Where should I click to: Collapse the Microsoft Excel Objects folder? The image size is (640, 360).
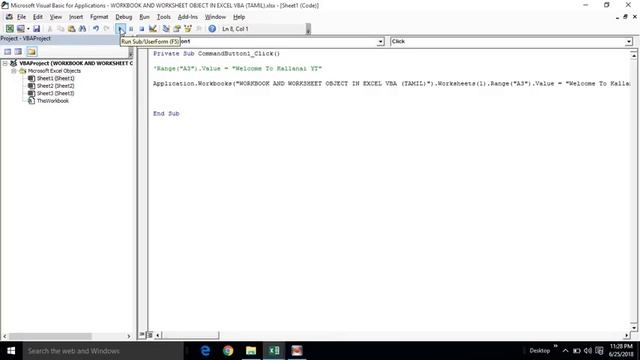click(x=13, y=71)
